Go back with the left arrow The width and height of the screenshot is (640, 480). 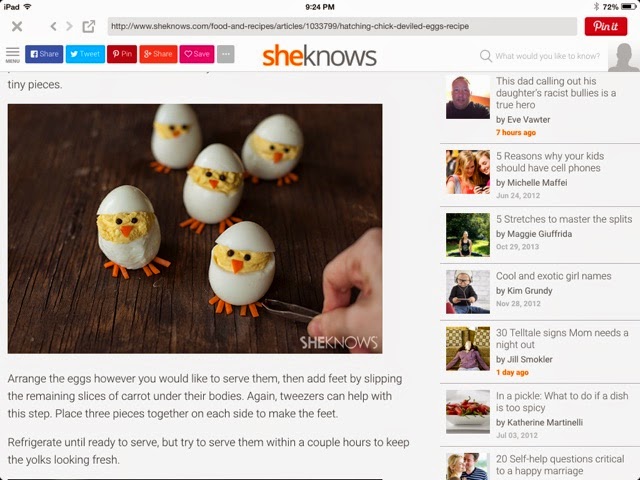[53, 27]
